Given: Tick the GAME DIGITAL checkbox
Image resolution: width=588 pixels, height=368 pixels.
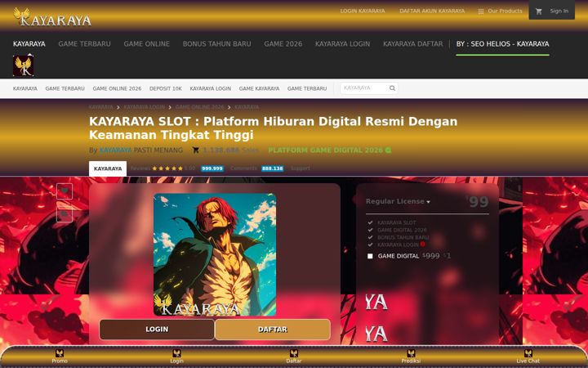Looking at the screenshot, I should click(370, 256).
